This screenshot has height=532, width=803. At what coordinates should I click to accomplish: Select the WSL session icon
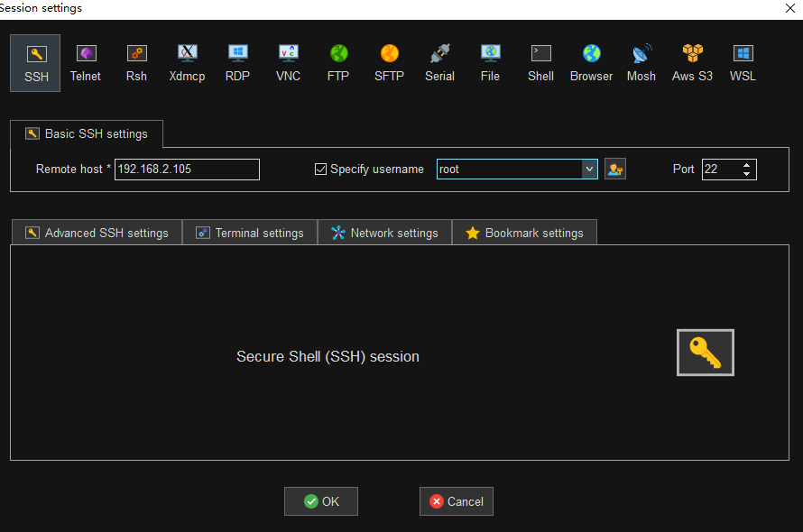pos(743,63)
